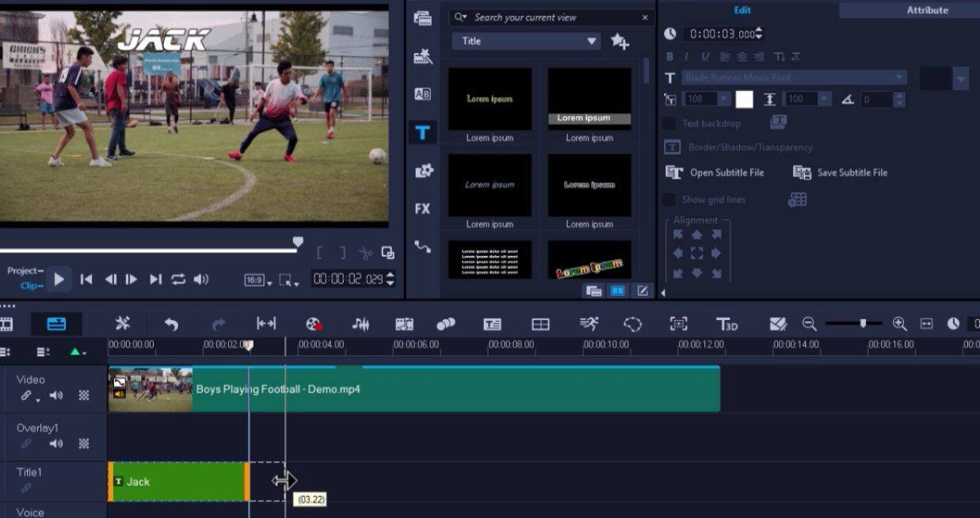This screenshot has height=518, width=980.
Task: Open the Sound Mixer on the toolbar
Action: [360, 324]
